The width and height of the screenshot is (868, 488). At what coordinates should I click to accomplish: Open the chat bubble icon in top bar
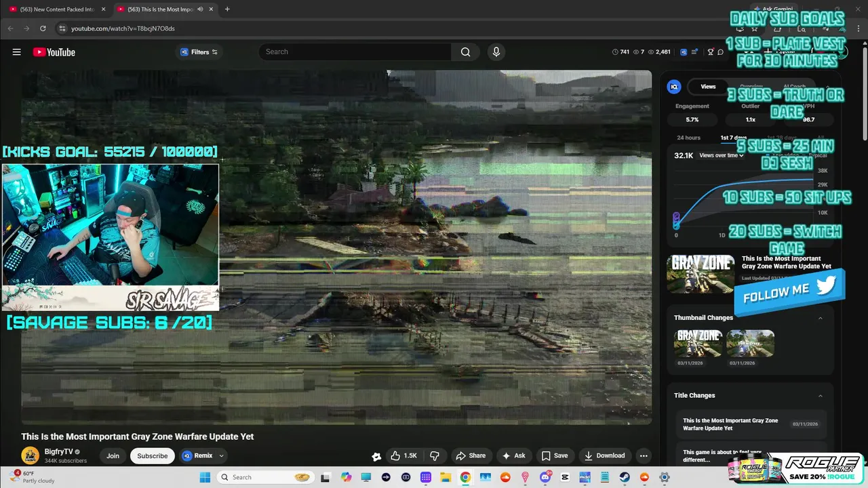point(720,52)
